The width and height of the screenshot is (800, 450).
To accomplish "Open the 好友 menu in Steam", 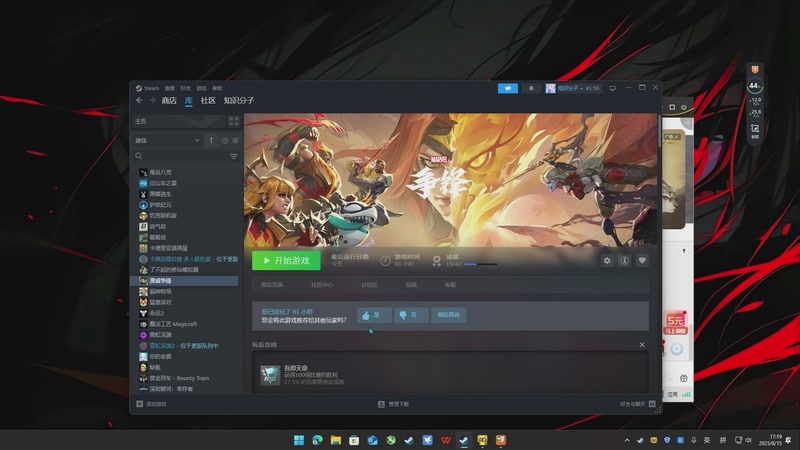I will coord(185,88).
